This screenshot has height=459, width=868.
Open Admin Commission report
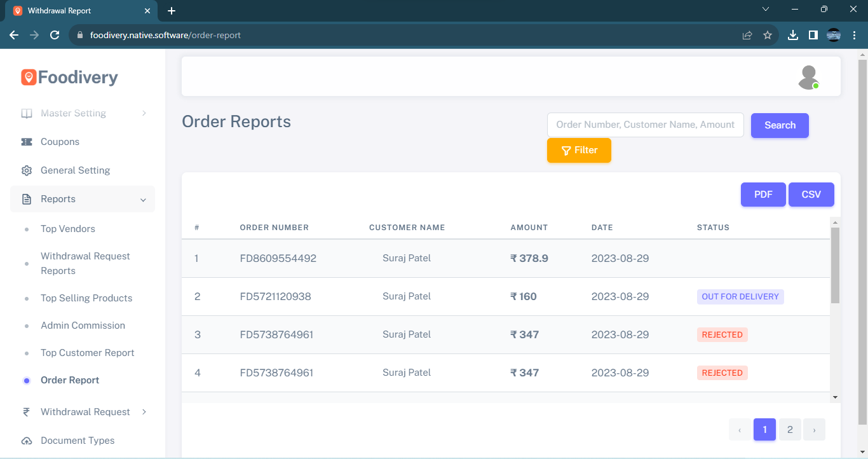pos(83,325)
